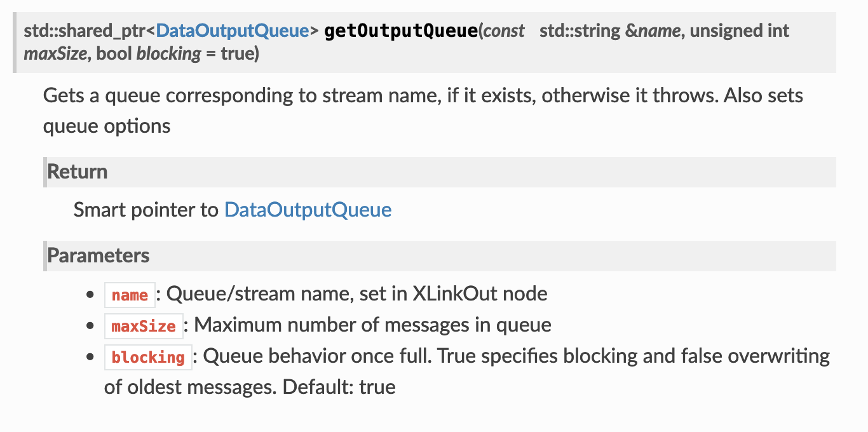The width and height of the screenshot is (868, 432).
Task: Click 'unsigned int' type in signature
Action: pos(739,30)
